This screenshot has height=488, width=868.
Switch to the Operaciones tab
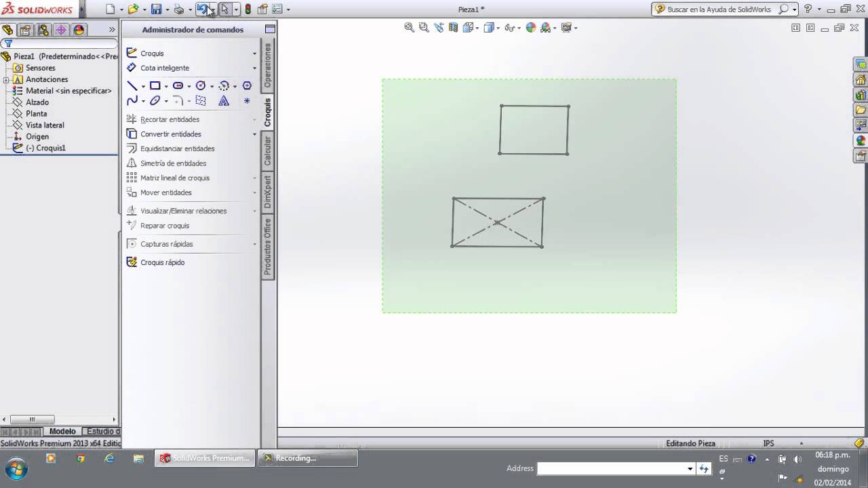click(x=268, y=66)
